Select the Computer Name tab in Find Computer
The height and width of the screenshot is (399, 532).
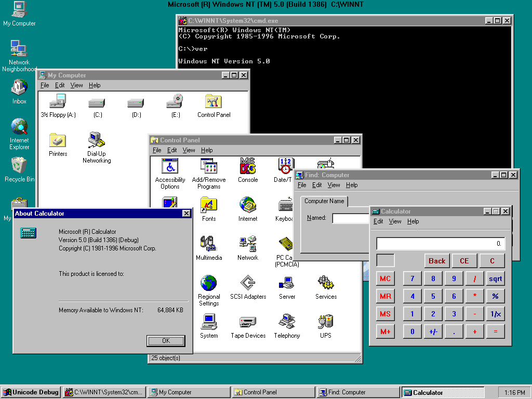pyautogui.click(x=324, y=201)
